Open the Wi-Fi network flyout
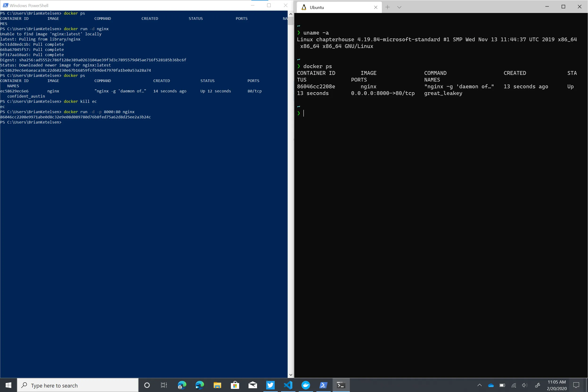This screenshot has width=588, height=392. coord(514,385)
